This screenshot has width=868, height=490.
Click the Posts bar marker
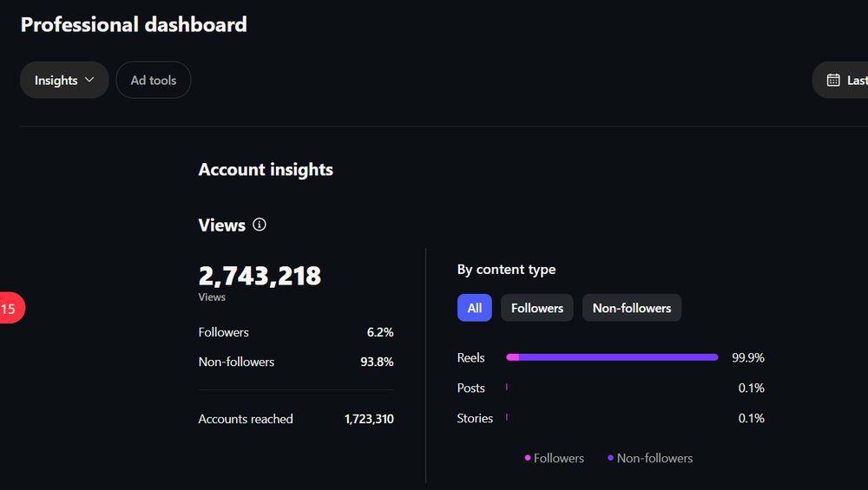click(507, 387)
